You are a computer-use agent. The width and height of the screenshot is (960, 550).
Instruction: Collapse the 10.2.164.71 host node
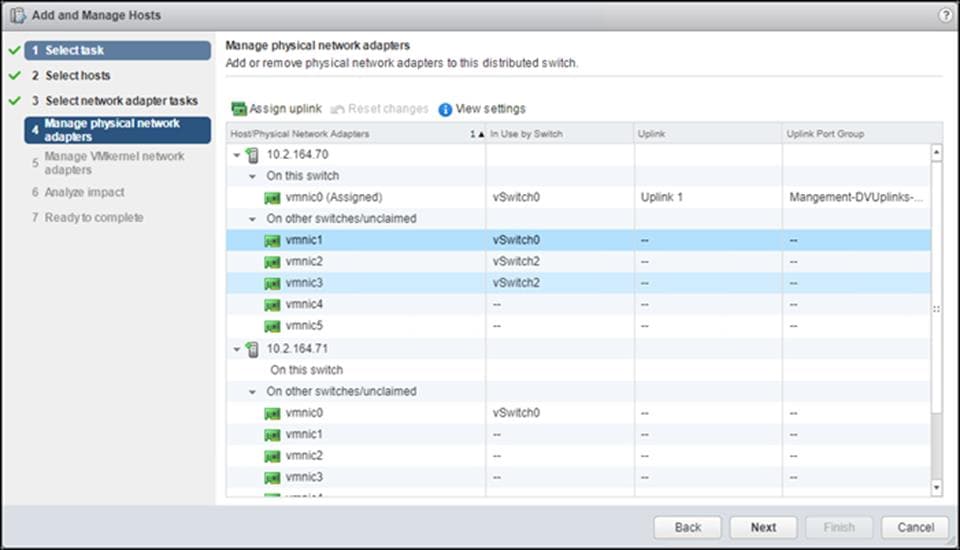237,349
